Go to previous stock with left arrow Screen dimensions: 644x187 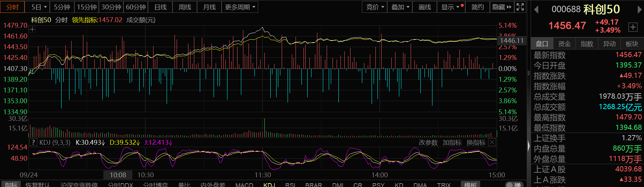point(536,9)
